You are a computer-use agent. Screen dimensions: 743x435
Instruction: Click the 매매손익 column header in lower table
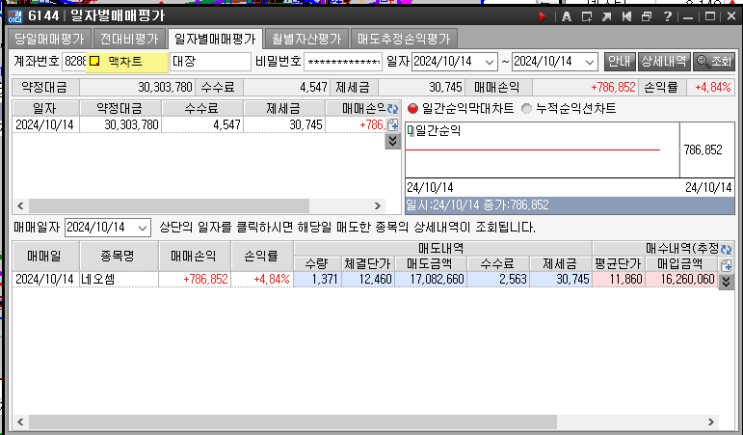click(194, 256)
